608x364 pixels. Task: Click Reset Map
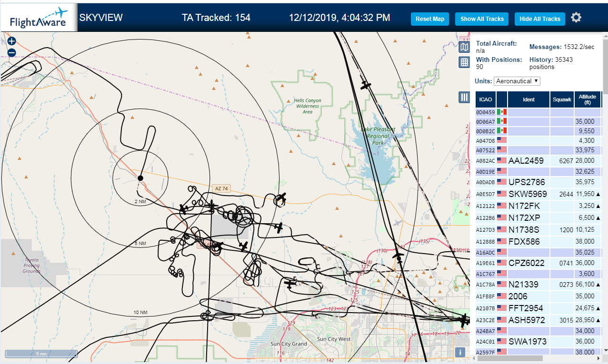click(430, 19)
